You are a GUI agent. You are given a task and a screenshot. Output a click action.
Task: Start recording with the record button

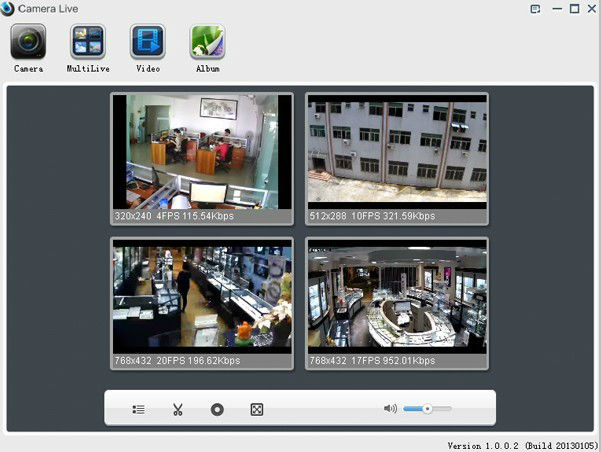pyautogui.click(x=217, y=409)
